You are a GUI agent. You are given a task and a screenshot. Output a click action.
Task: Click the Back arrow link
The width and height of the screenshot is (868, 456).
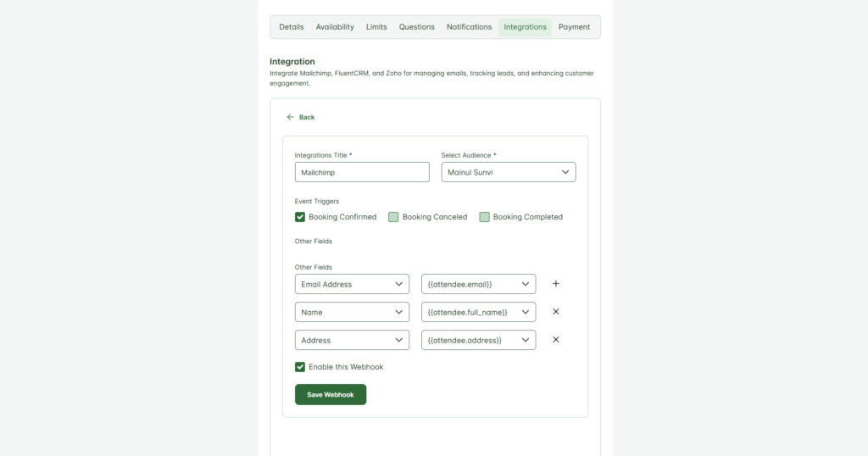click(300, 117)
